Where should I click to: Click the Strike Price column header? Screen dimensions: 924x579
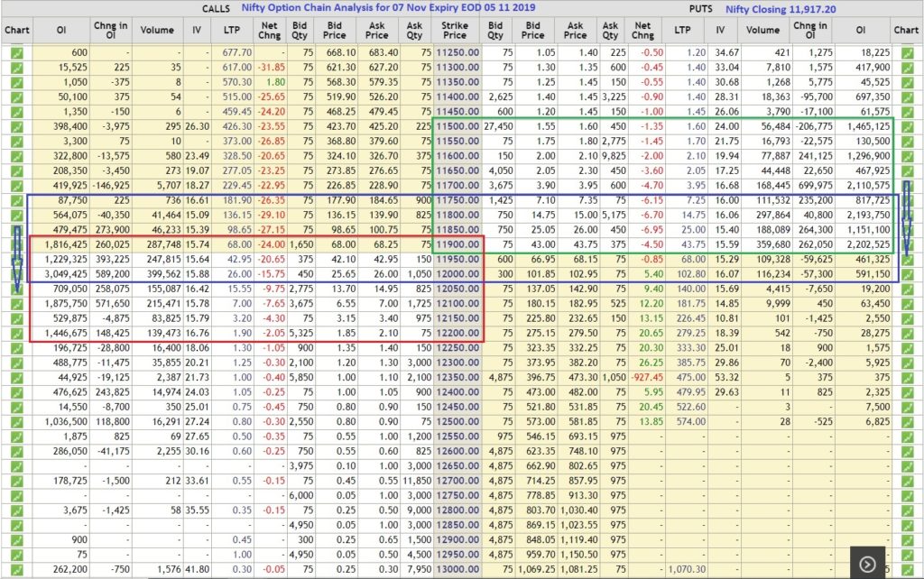(455, 30)
